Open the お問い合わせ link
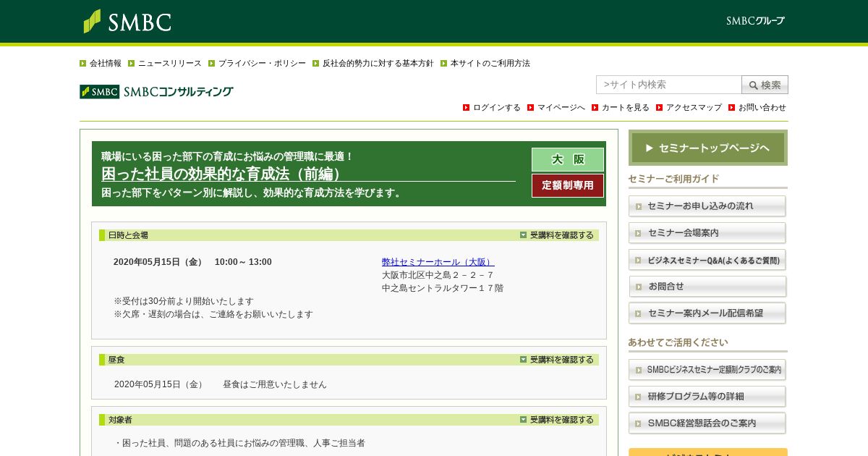Image resolution: width=868 pixels, height=456 pixels. pos(762,108)
